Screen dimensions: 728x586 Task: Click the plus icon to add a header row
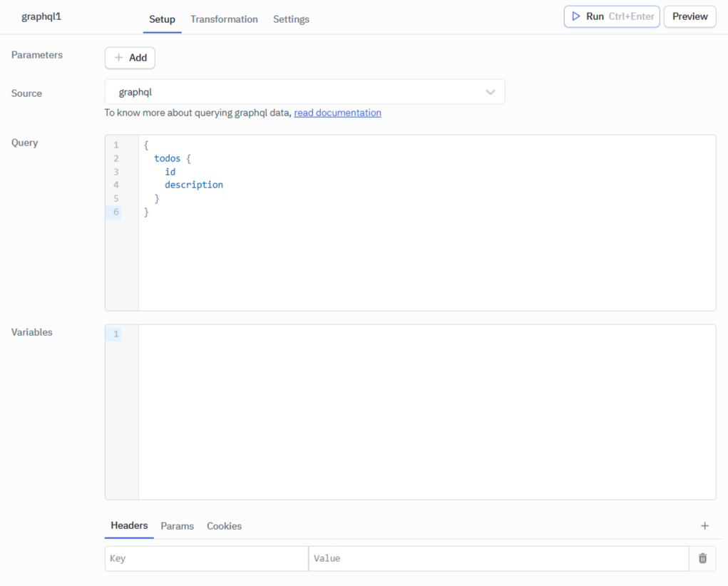pyautogui.click(x=704, y=525)
